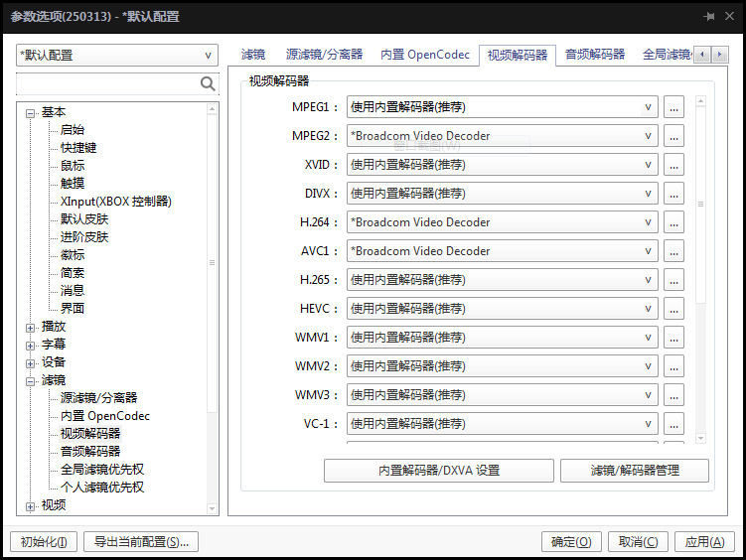
Task: Select 默认皮肤 in the tree
Action: pos(84,219)
